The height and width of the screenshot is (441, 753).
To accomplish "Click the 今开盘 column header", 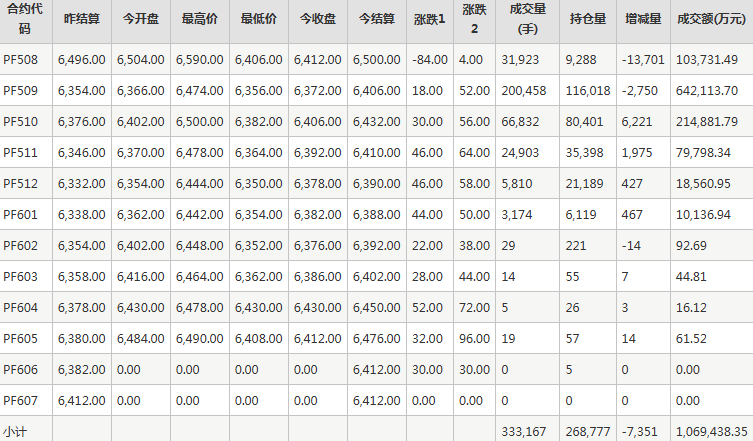I will pyautogui.click(x=141, y=19).
